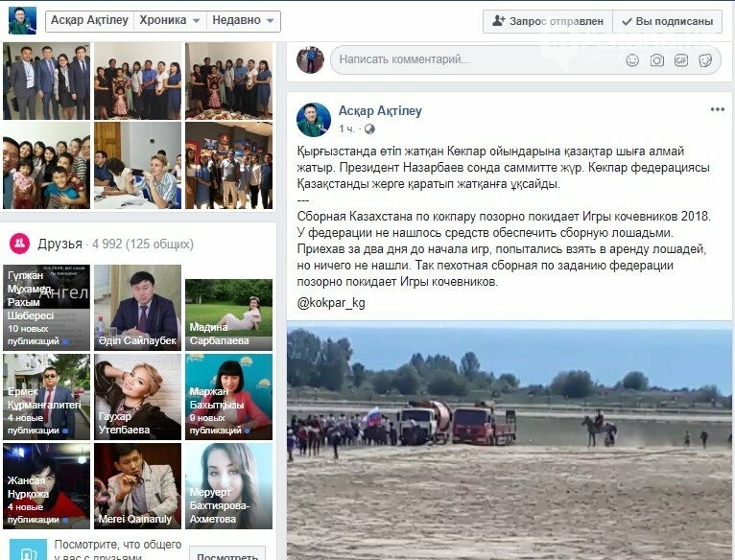The height and width of the screenshot is (560, 735).
Task: Expand the Недавно dropdown
Action: (244, 21)
